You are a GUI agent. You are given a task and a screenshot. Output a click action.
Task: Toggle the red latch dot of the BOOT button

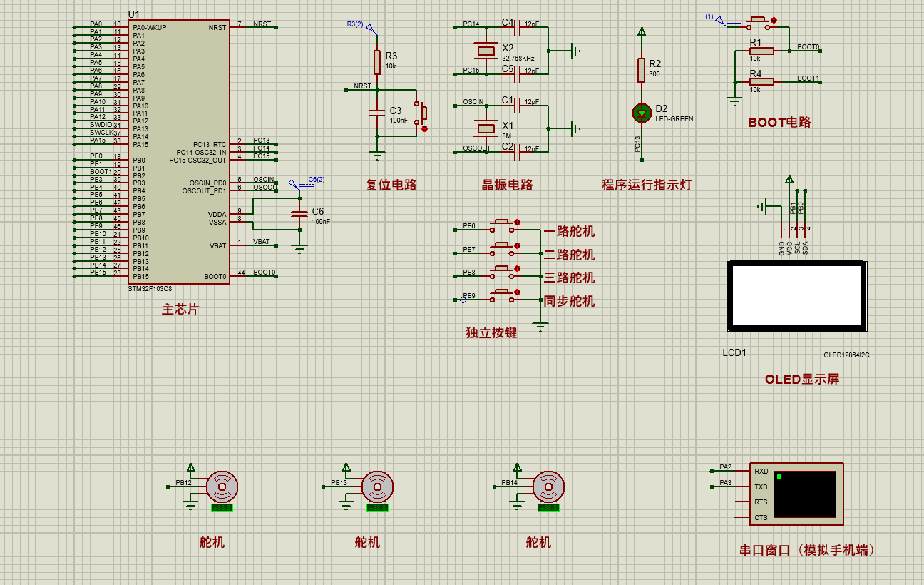[774, 21]
